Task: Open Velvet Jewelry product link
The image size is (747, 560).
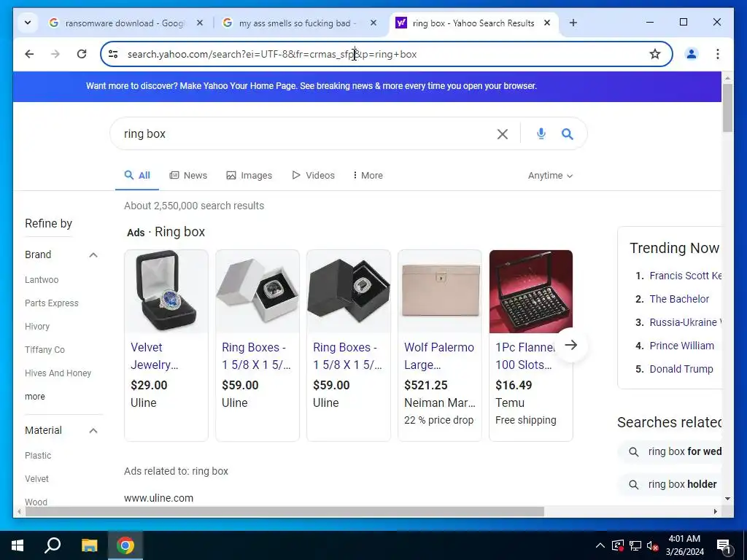Action: point(154,356)
